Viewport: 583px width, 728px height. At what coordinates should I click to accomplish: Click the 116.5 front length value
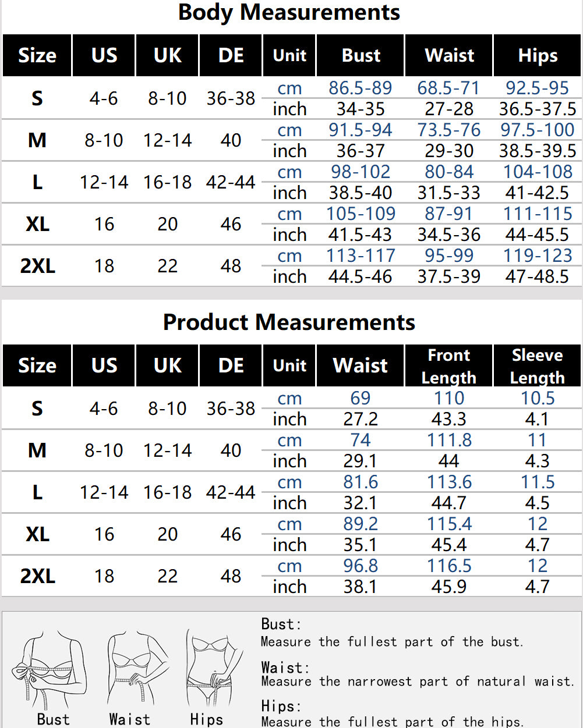[x=448, y=566]
